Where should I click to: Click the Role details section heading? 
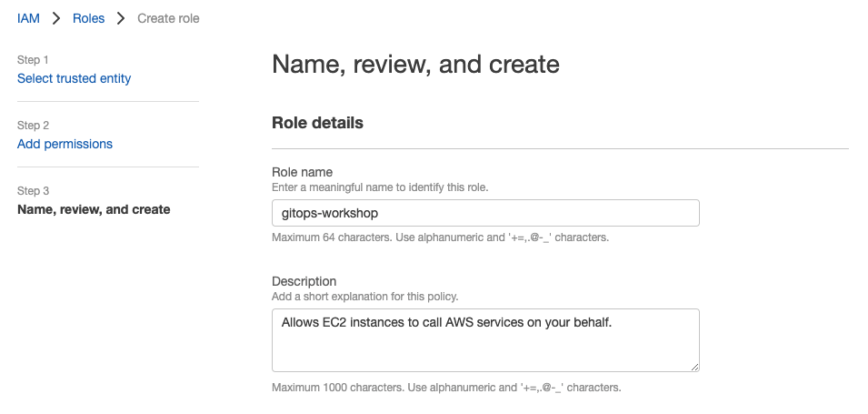[317, 123]
